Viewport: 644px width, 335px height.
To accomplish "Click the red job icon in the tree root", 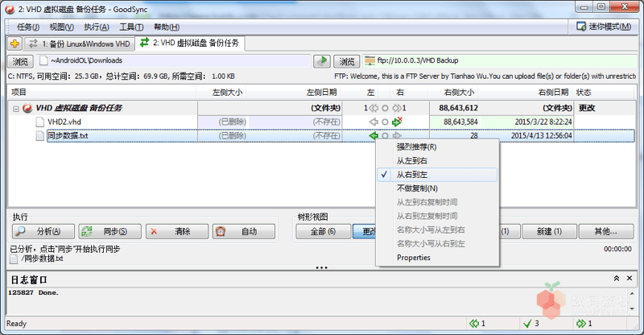I will [x=27, y=108].
